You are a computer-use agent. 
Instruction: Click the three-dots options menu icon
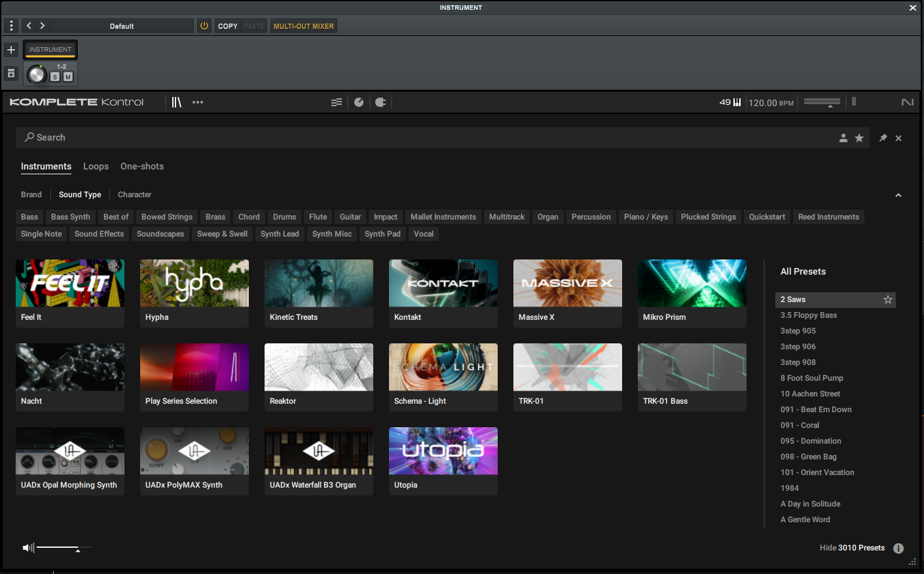[198, 102]
